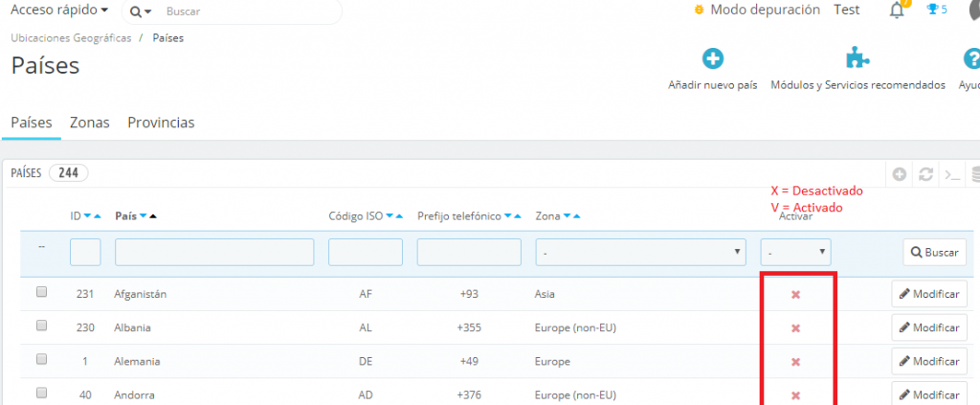
Task: Enable Alemania via its red X icon
Action: tap(795, 362)
